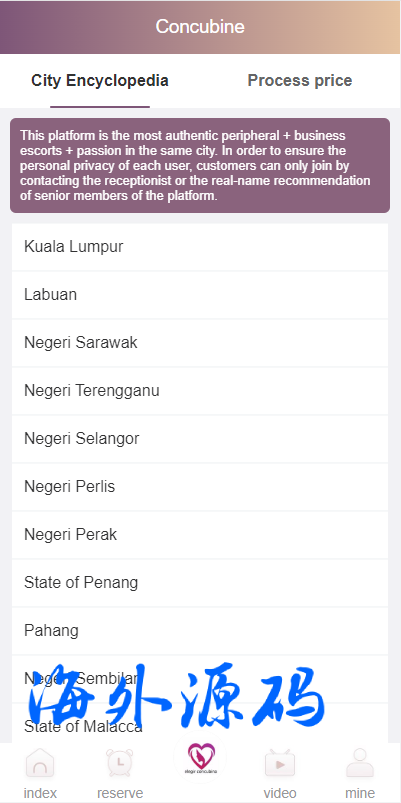This screenshot has height=803, width=401.
Task: Click the platform notice banner text
Action: pos(200,165)
